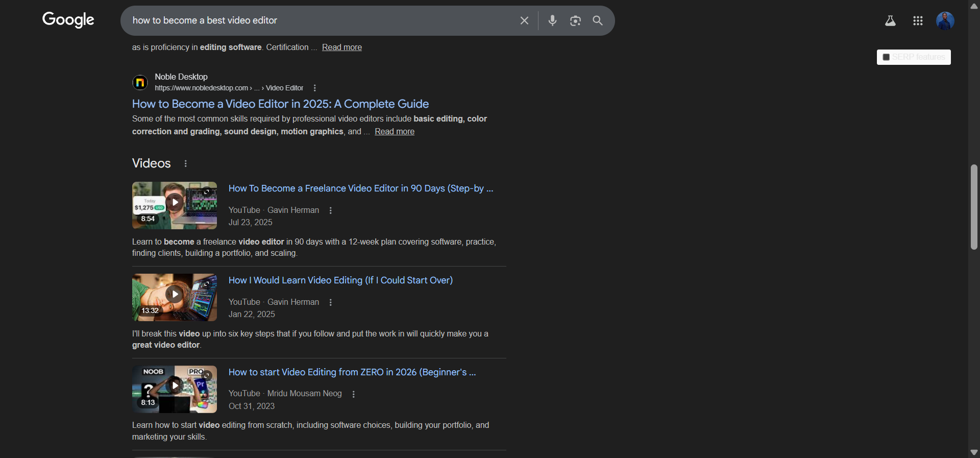The image size is (980, 458).
Task: Open more options beside Noble Desktop URL
Action: 315,88
